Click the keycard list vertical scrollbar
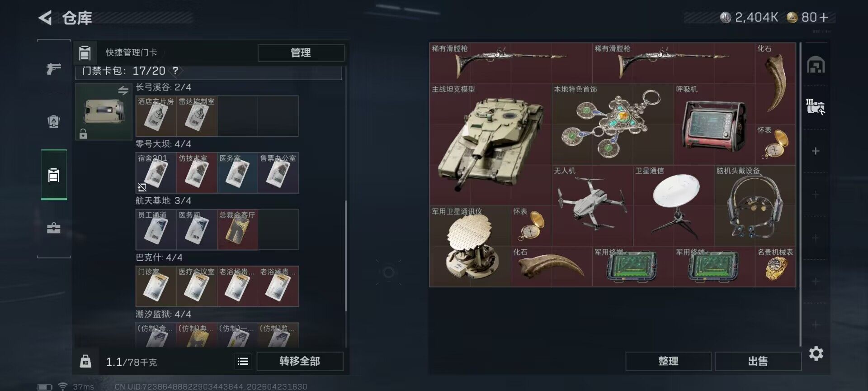Viewport: 868px width, 391px height. (x=346, y=256)
